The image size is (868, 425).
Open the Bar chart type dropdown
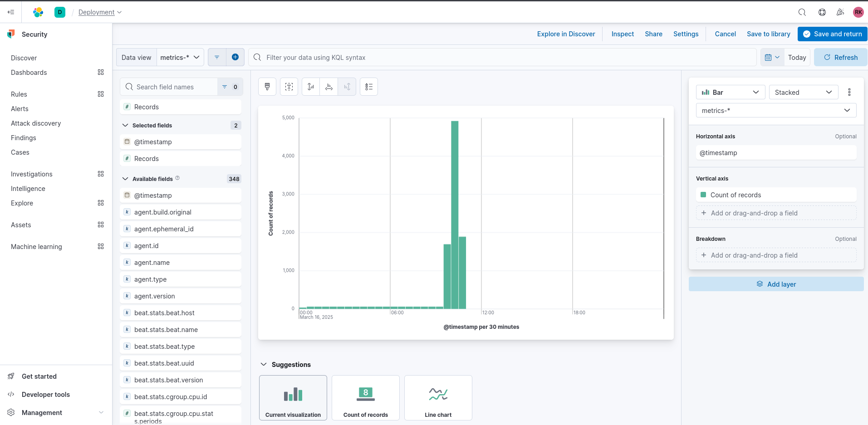731,92
